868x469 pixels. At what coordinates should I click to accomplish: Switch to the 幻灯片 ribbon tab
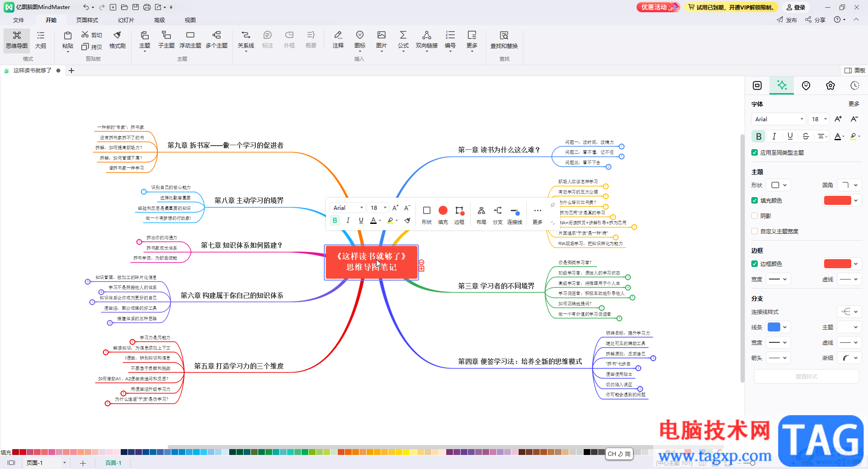coord(126,20)
